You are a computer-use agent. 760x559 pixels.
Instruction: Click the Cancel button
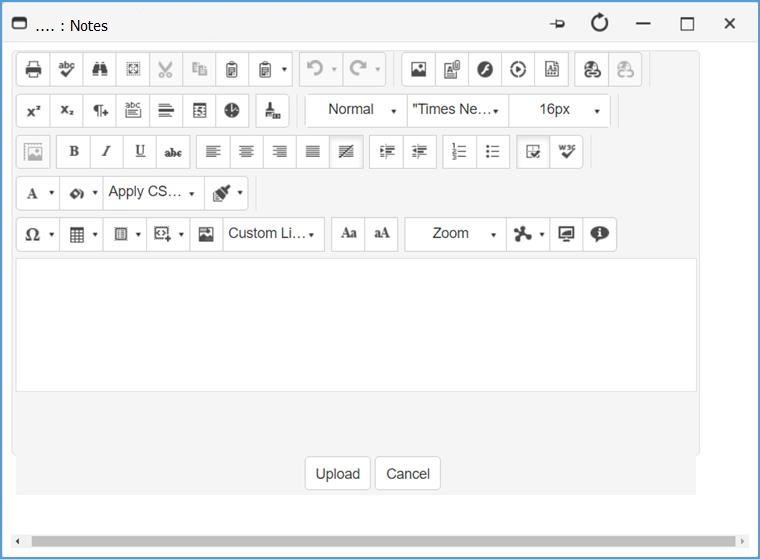pos(408,474)
